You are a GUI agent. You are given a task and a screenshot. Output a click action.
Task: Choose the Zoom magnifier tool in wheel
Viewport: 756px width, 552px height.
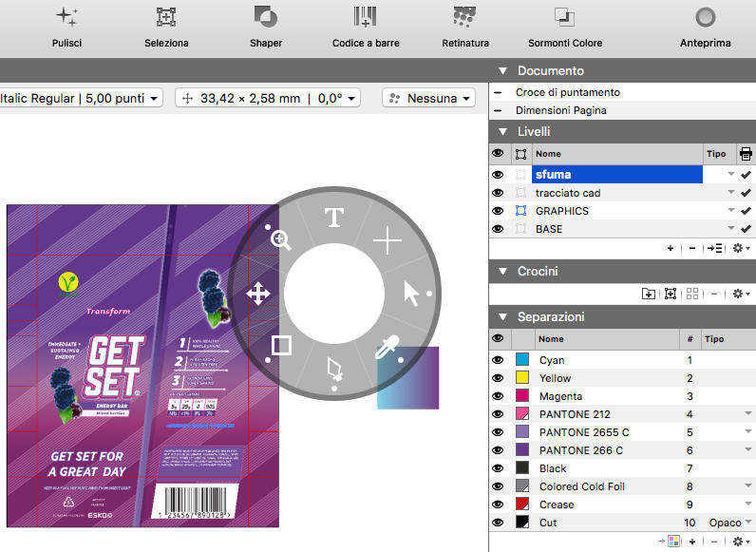click(x=281, y=239)
